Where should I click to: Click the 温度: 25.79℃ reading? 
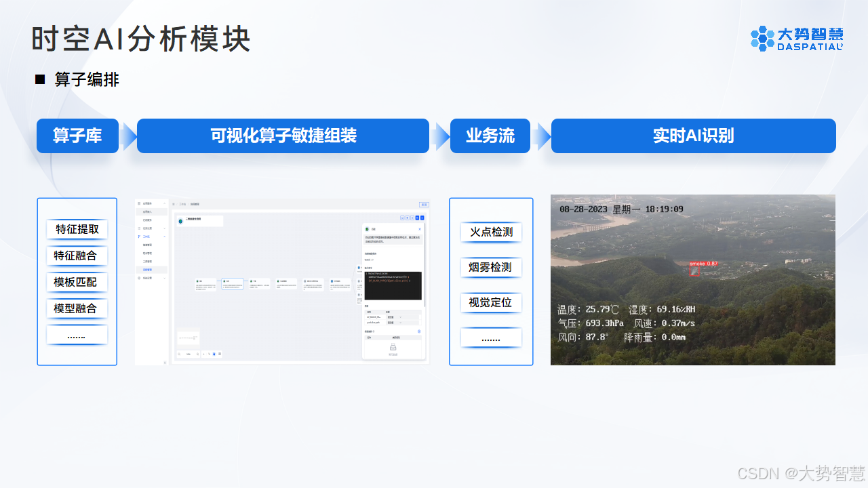pos(588,310)
